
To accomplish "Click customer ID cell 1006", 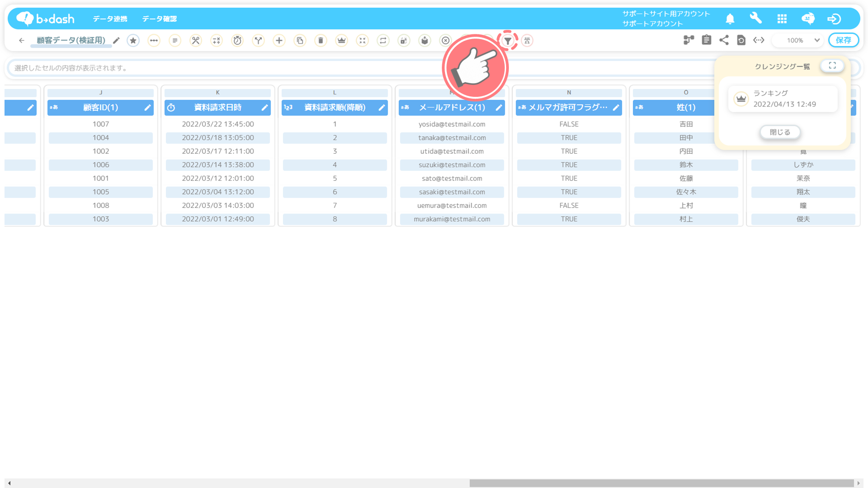I will click(x=101, y=165).
